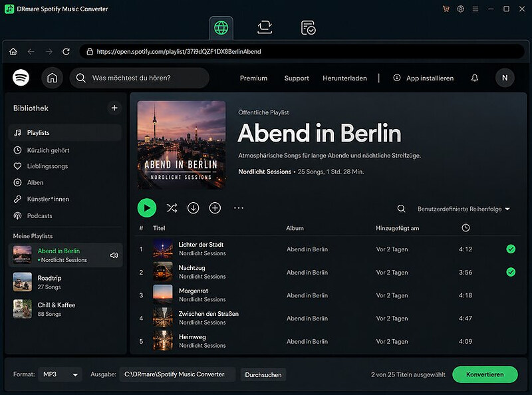Viewport: 532px width, 395px height.
Task: Click the Spotify logo
Action: point(21,78)
